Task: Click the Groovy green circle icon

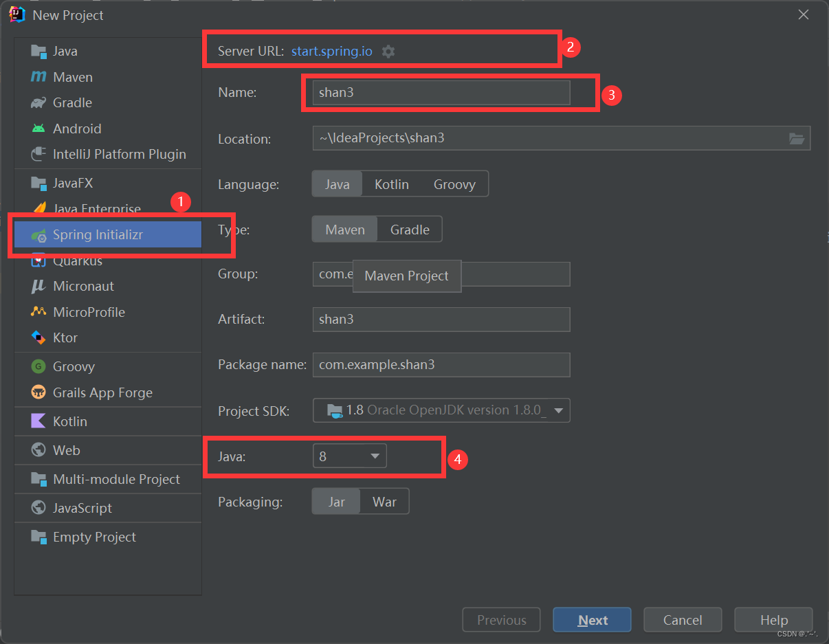Action: [38, 366]
